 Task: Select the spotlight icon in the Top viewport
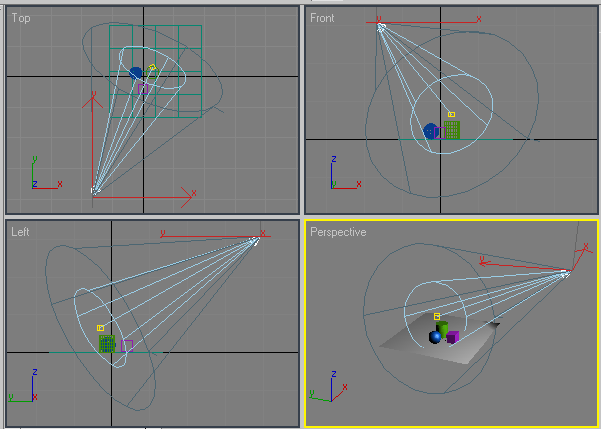[95, 189]
